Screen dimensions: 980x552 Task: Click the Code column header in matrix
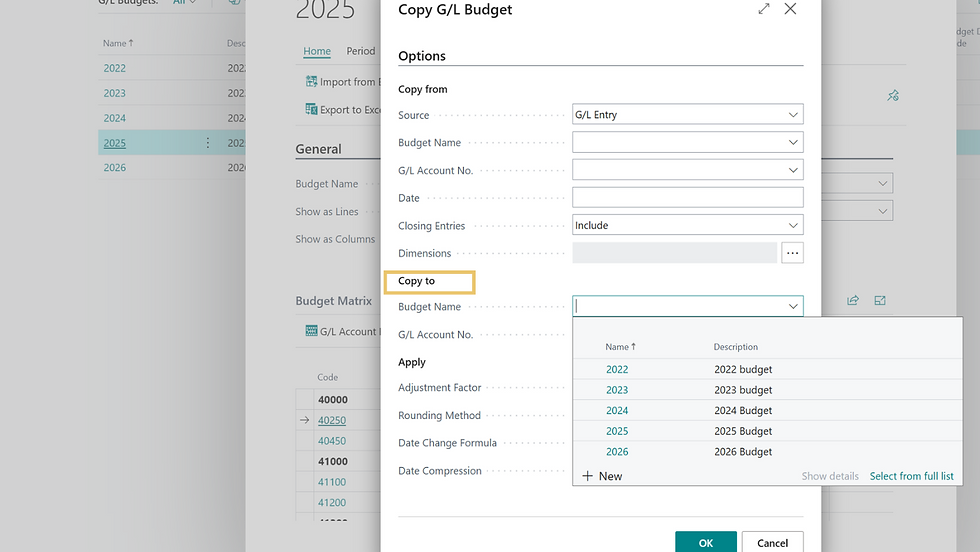pyautogui.click(x=328, y=377)
